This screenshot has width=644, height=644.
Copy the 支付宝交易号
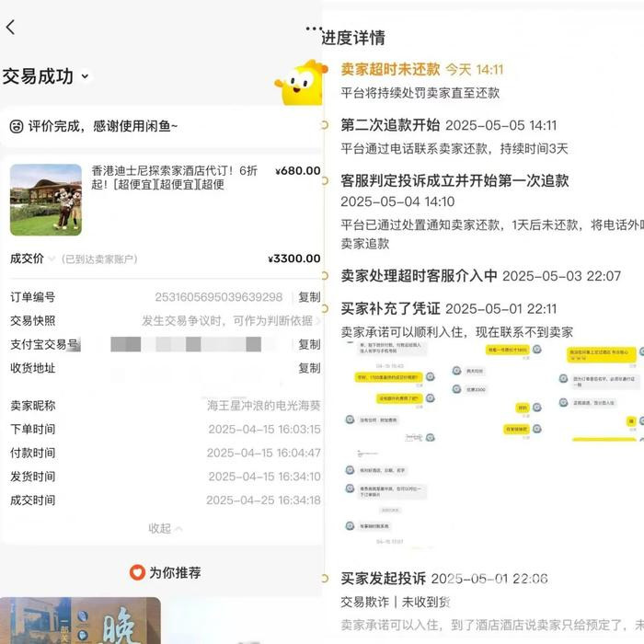point(309,345)
